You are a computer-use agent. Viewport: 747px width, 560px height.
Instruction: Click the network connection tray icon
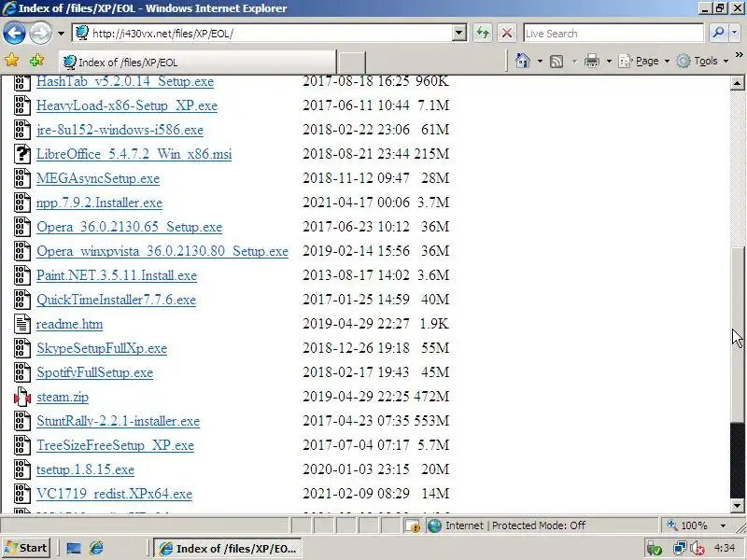tap(681, 549)
